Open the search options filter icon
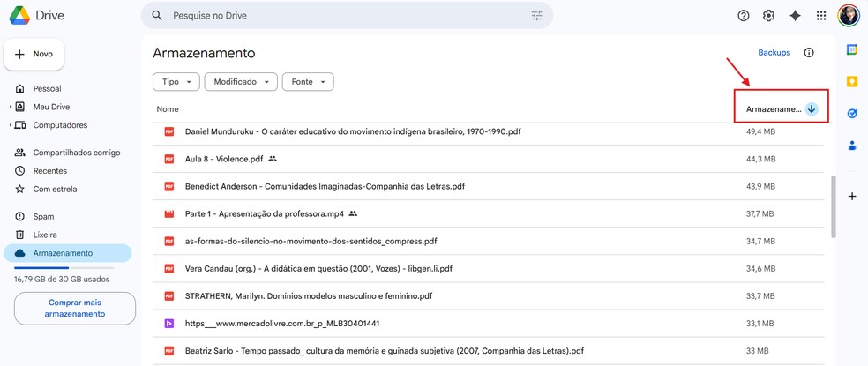This screenshot has width=868, height=366. pos(537,16)
